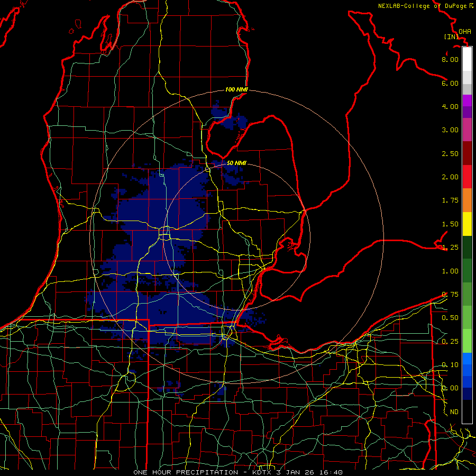Viewport: 476px width, 476px height.
Task: Click the ONE HOUR PRECIPITATION KDTX title text
Action: pyautogui.click(x=238, y=472)
